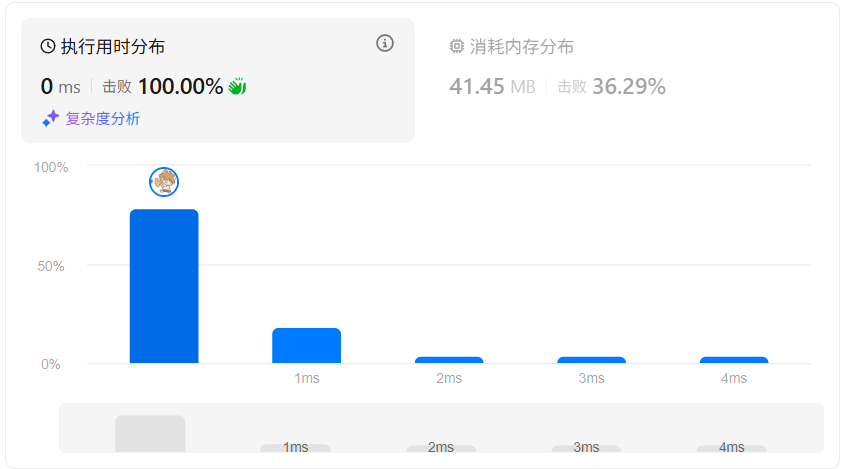Click the 4ms mini bar in range selector
This screenshot has width=843, height=469.
(732, 448)
